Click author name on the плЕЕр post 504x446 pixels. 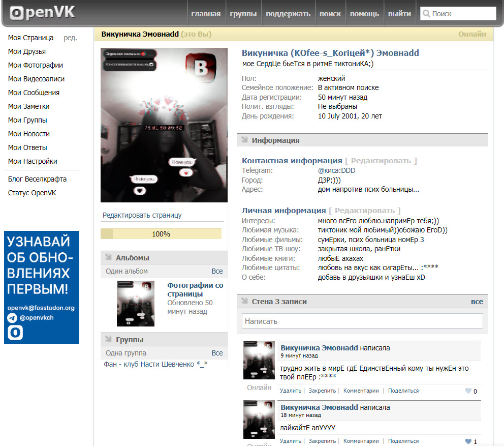pyautogui.click(x=319, y=348)
